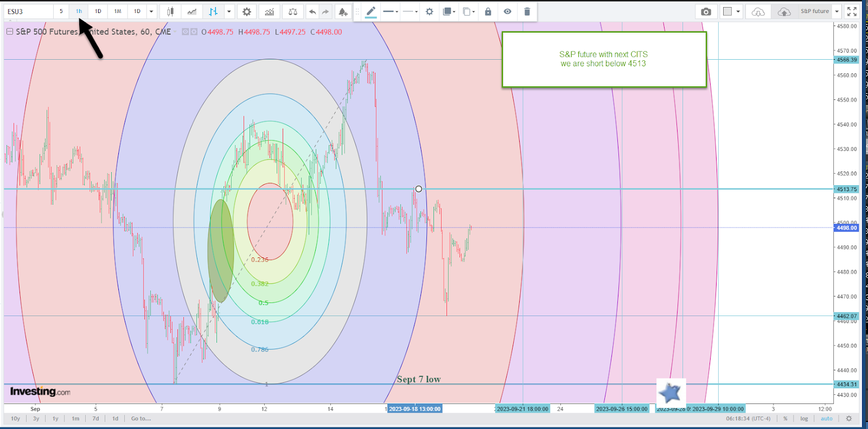Click the 2023-09-18 13:00:00 time label
Viewport: 868px width, 429px height.
point(414,409)
